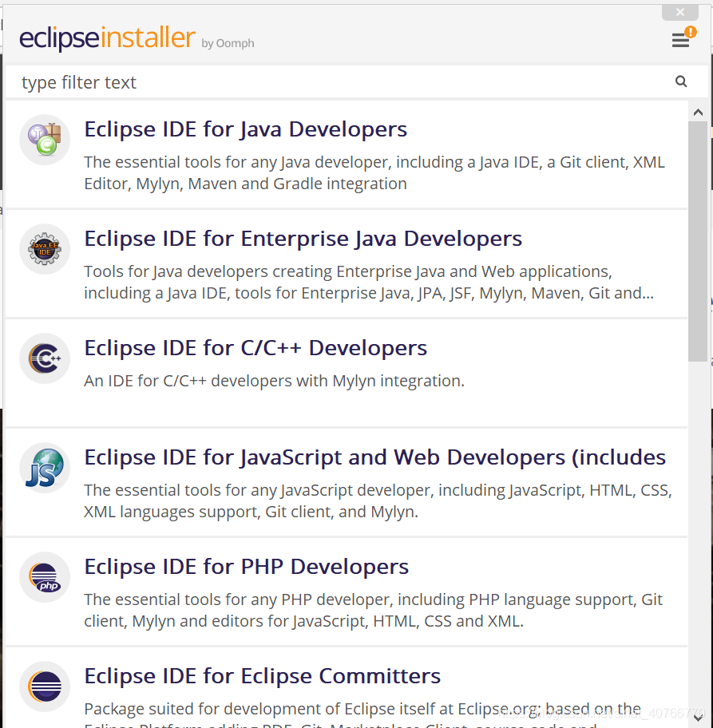Open Eclipse IDE for PHP Developers entry

[x=246, y=566]
